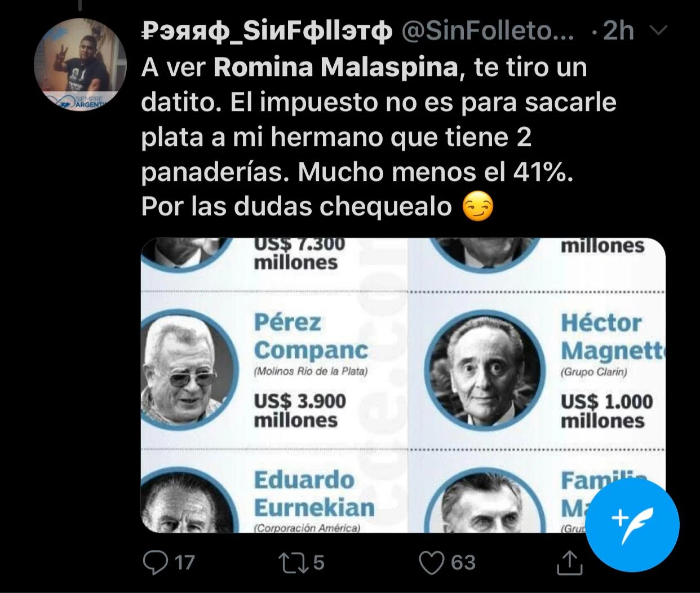
Task: Tap the retweet arrows icon
Action: 293,562
